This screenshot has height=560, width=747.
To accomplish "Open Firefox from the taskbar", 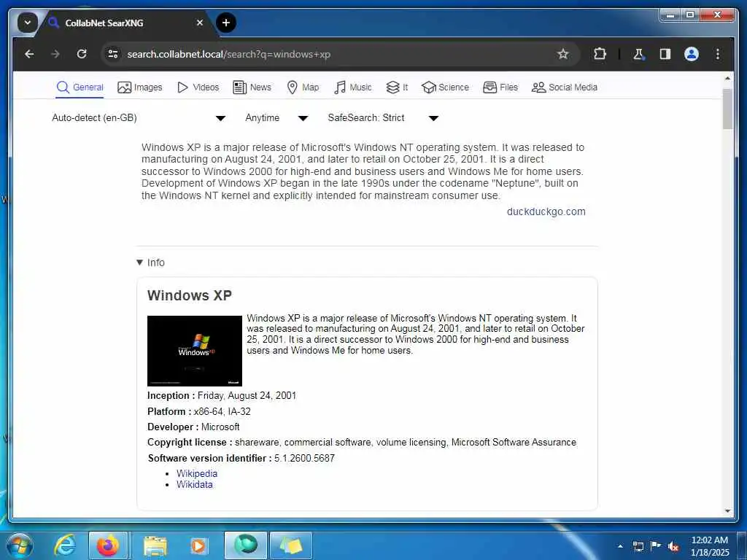I will tap(108, 545).
